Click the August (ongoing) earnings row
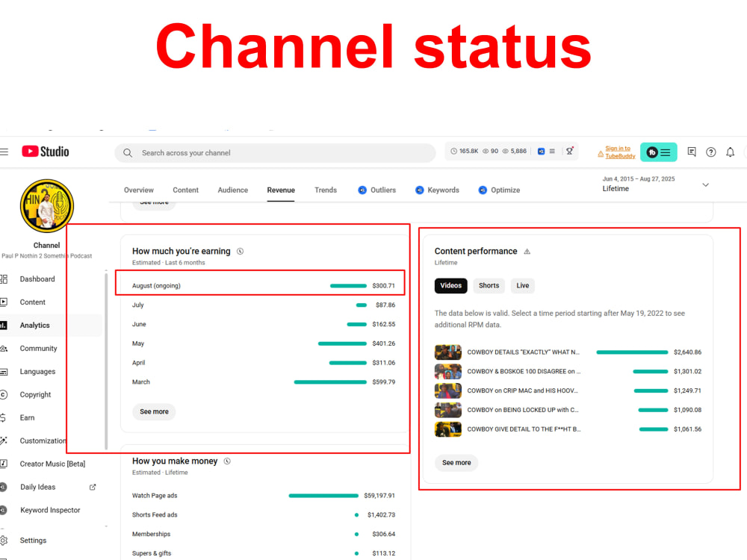The width and height of the screenshot is (747, 560). pyautogui.click(x=264, y=286)
